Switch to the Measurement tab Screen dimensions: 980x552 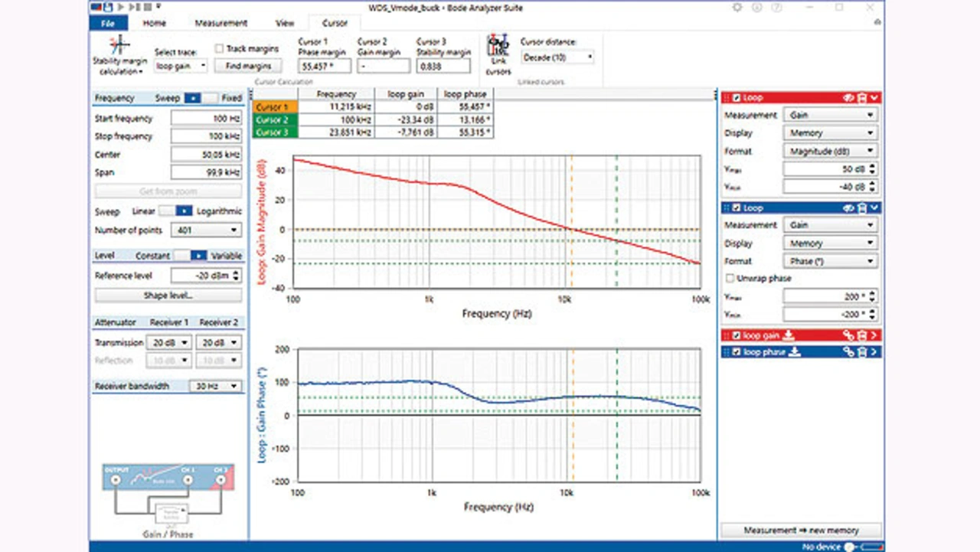(x=220, y=23)
